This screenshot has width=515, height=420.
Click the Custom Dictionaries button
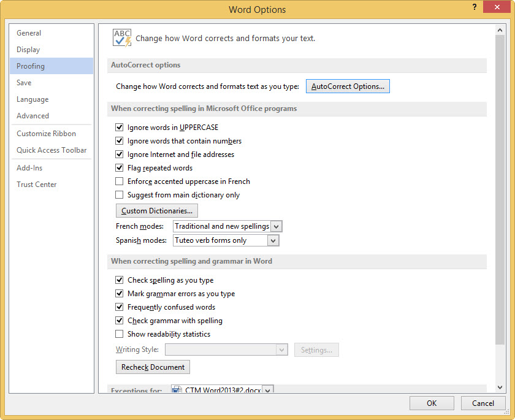(157, 211)
